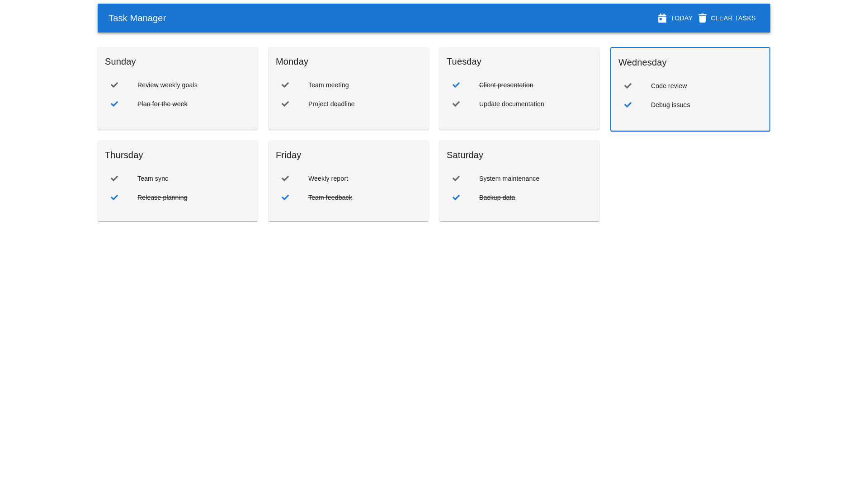This screenshot has width=868, height=488.
Task: Click the struck-through Team feedback text
Action: pyautogui.click(x=330, y=197)
